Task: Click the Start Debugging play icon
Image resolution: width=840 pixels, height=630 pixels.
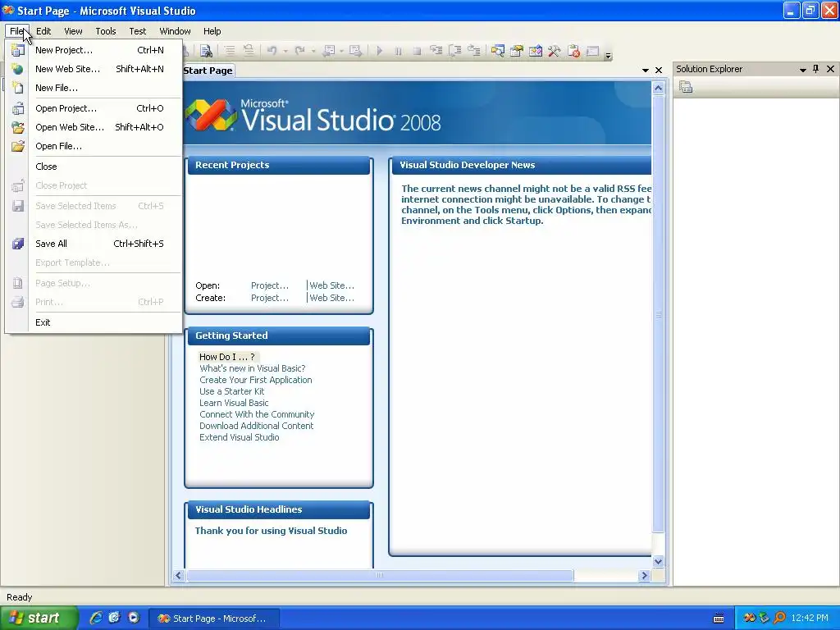Action: tap(379, 51)
